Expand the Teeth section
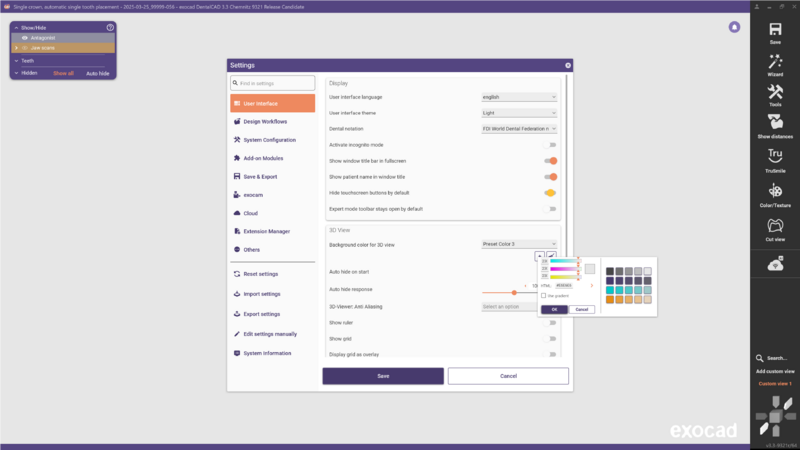800x450 pixels. coord(16,61)
